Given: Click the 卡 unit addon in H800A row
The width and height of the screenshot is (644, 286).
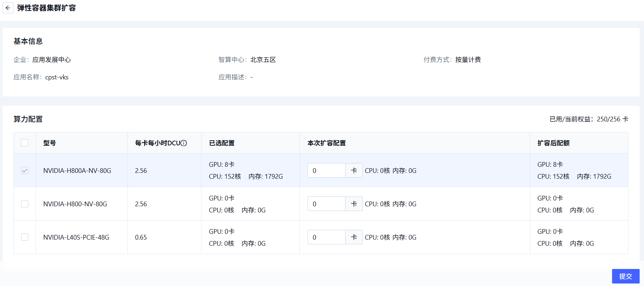Looking at the screenshot, I should (x=354, y=170).
